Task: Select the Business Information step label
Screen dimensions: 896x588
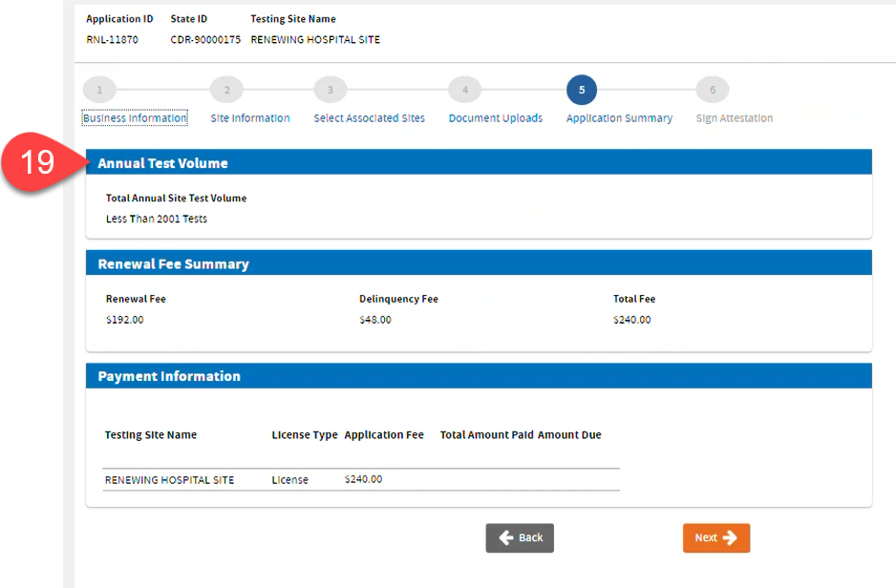Action: click(134, 117)
